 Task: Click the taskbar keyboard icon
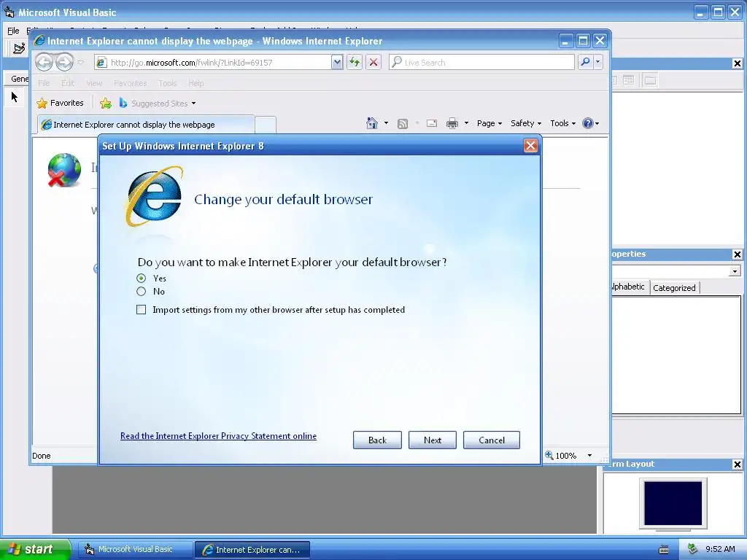[x=664, y=550]
